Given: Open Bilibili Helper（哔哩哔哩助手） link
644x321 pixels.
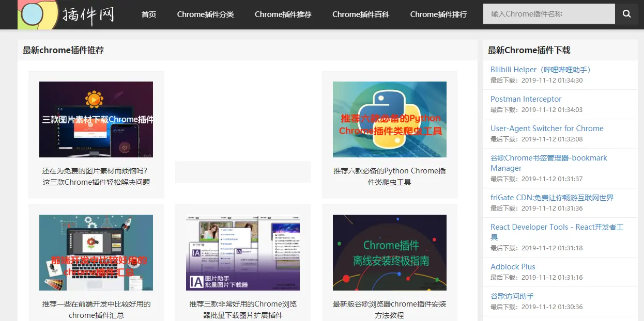Looking at the screenshot, I should 541,70.
